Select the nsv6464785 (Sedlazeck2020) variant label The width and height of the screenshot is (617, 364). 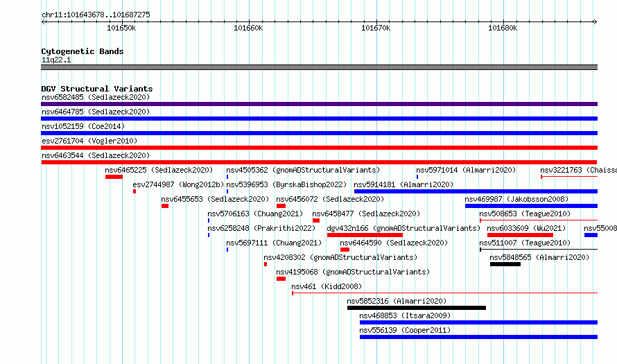point(96,112)
